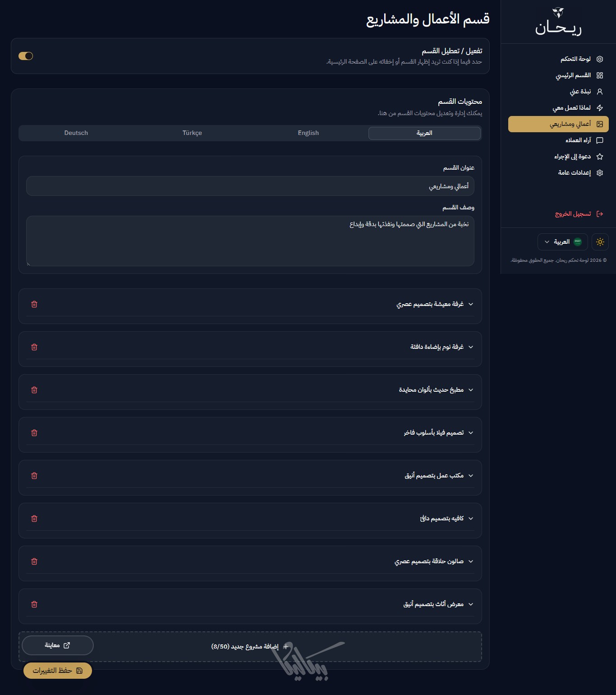Delete the غرفة معيشة بتصميم عصري project
Screen dimensions: 616x695
coord(34,304)
